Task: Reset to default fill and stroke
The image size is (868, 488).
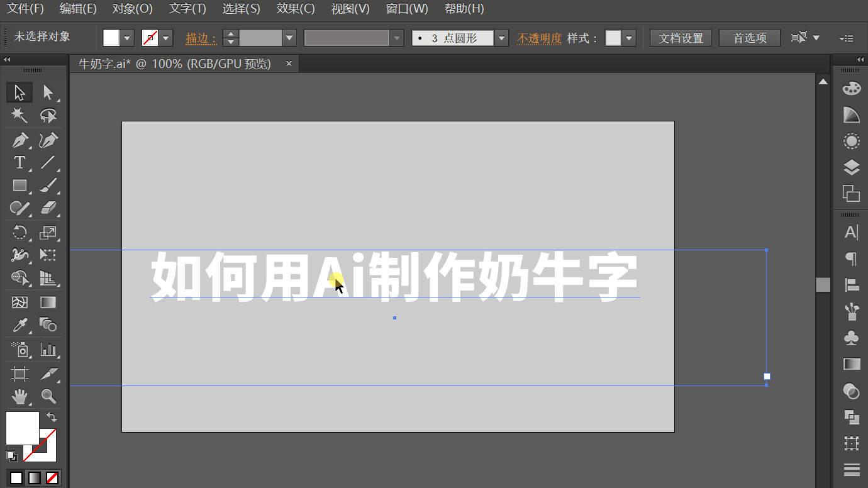Action: 11,456
